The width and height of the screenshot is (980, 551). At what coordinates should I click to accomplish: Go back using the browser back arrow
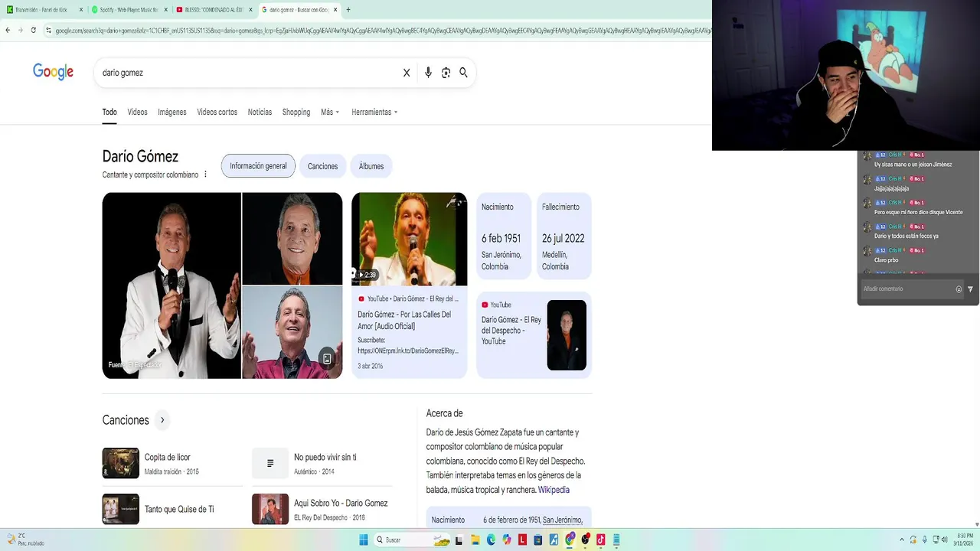pyautogui.click(x=8, y=30)
